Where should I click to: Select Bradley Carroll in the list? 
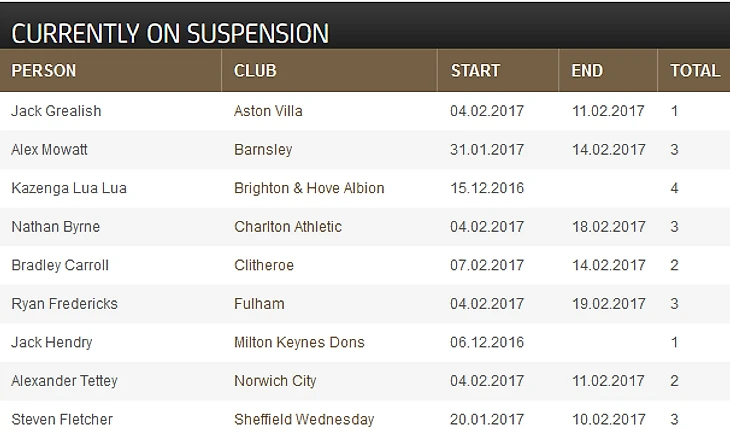pyautogui.click(x=60, y=265)
